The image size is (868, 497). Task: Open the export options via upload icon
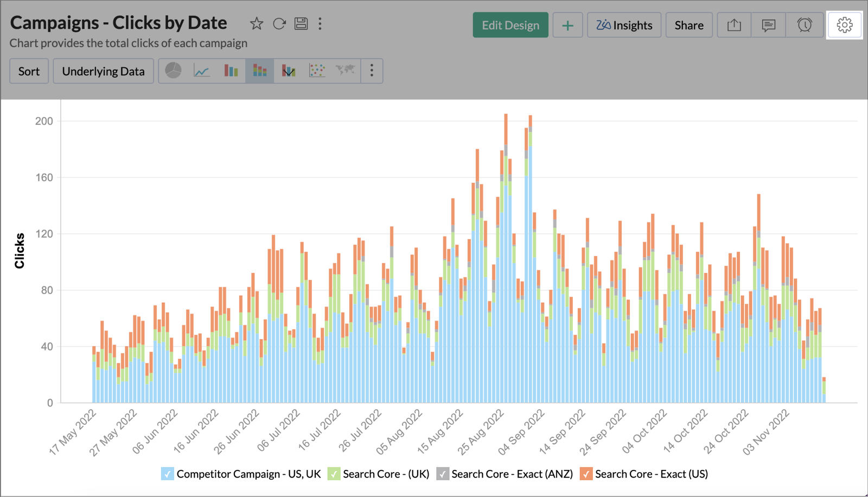click(x=734, y=24)
